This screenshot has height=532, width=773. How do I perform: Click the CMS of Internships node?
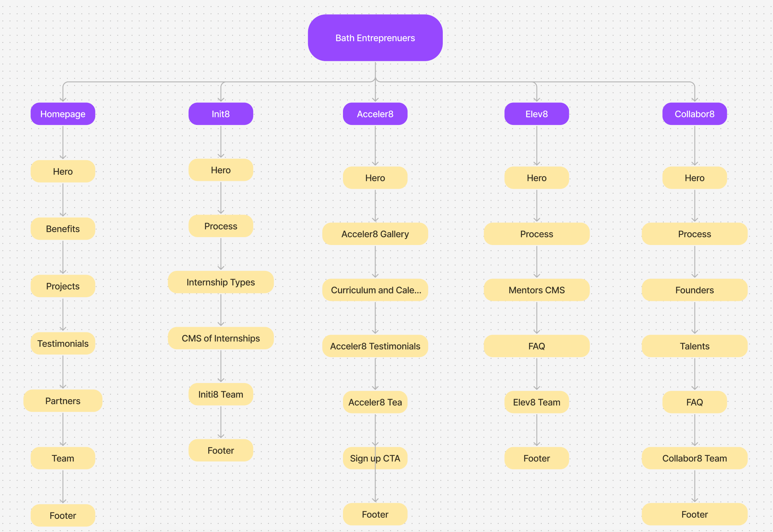pos(221,338)
